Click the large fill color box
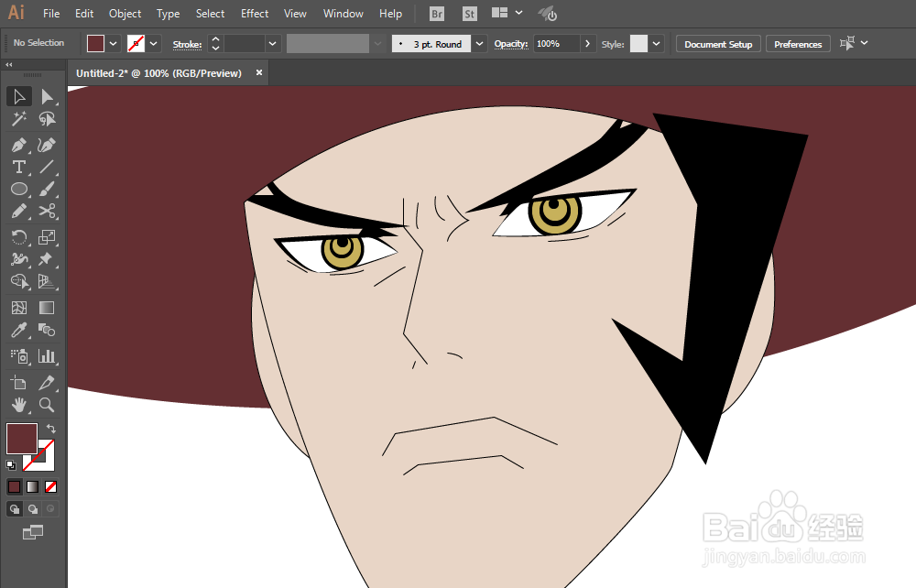This screenshot has height=588, width=916. (x=22, y=439)
